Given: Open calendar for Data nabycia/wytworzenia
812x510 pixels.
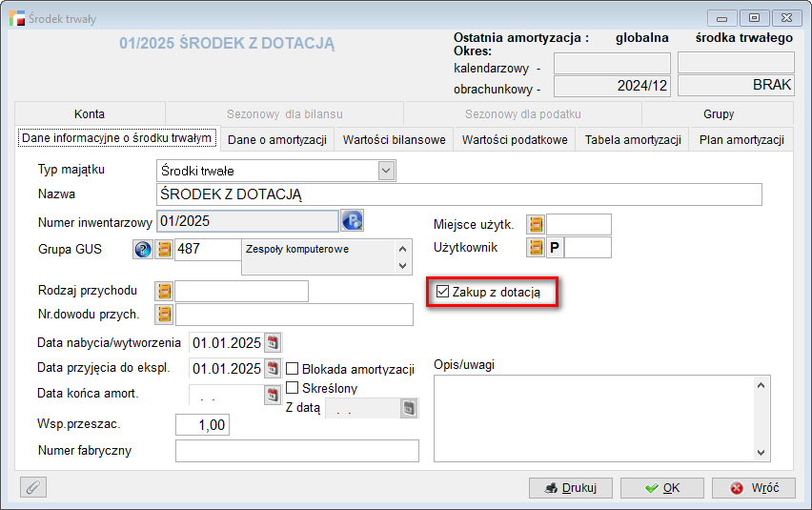Looking at the screenshot, I should click(274, 342).
